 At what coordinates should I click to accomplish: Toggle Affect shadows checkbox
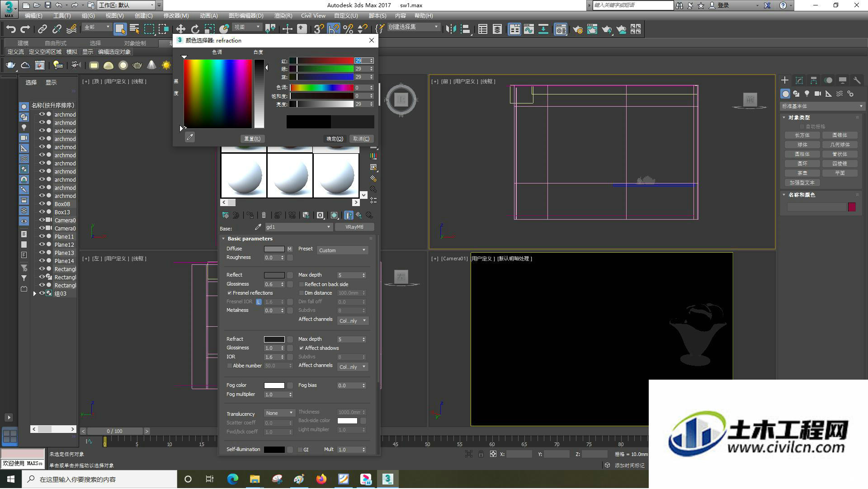pyautogui.click(x=302, y=348)
